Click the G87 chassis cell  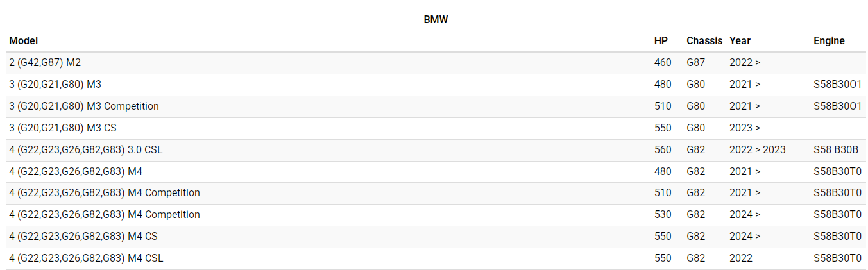pos(695,63)
